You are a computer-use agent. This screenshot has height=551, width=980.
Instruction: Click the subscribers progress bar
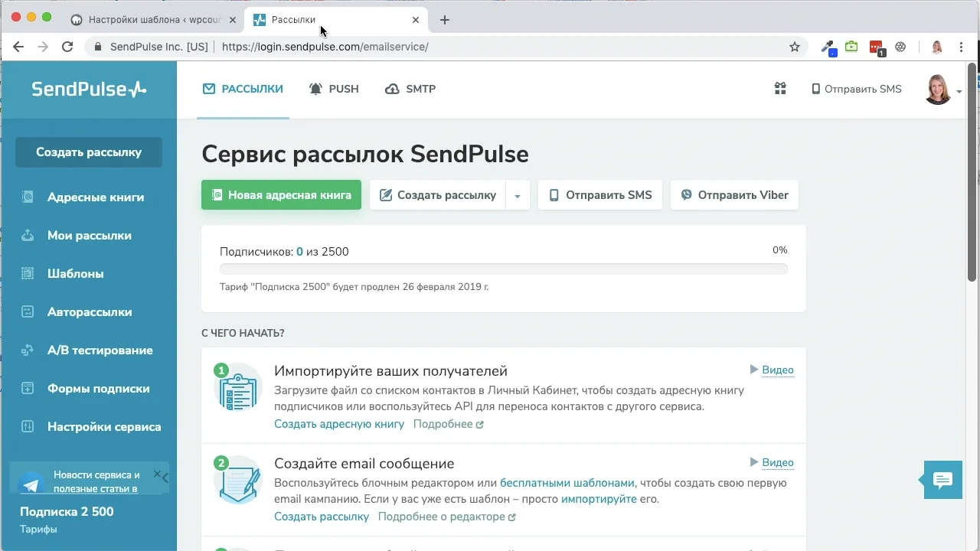coord(503,269)
